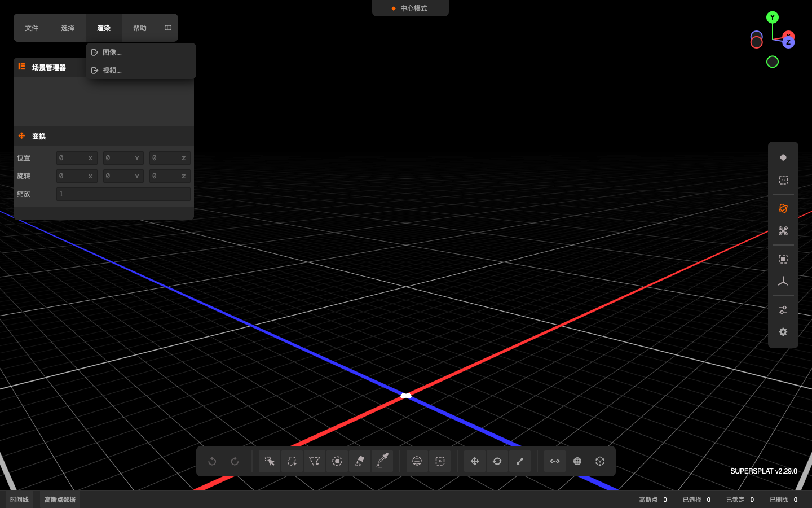Toggle the globe coordinate space button

(577, 461)
